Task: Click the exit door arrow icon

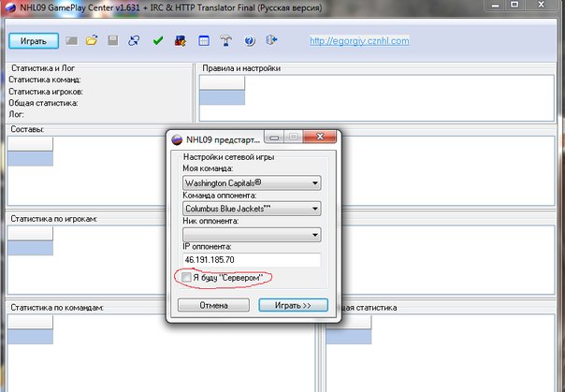Action: (271, 40)
